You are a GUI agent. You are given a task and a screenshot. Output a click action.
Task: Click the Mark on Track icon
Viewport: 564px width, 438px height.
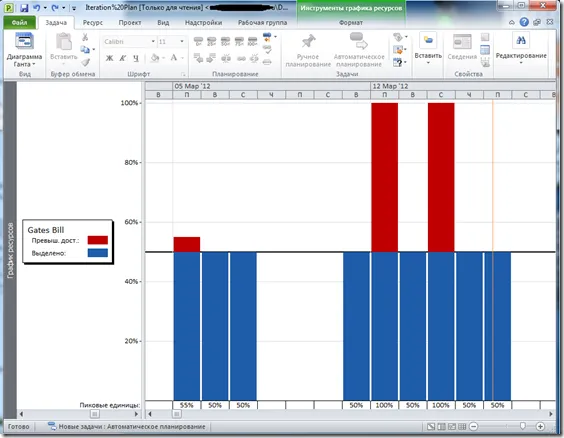pyautogui.click(x=267, y=37)
